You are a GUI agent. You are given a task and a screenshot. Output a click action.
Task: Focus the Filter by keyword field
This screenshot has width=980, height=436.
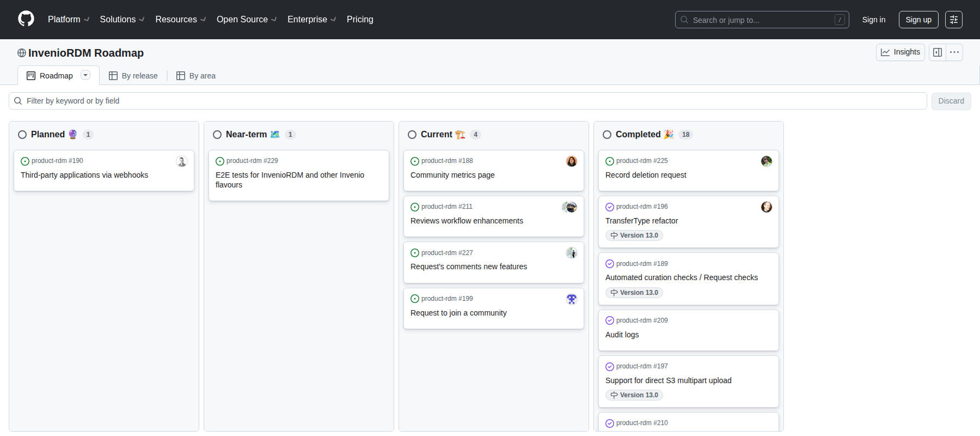click(x=468, y=101)
